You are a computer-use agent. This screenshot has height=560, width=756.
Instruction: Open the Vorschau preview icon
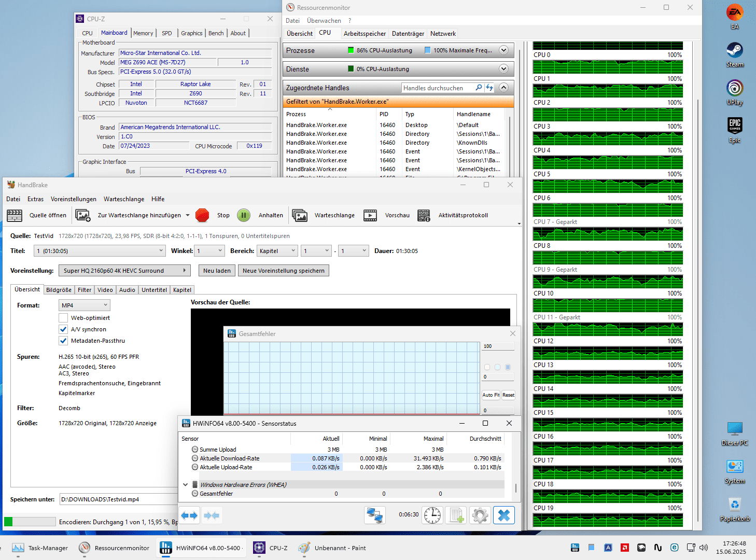[370, 215]
